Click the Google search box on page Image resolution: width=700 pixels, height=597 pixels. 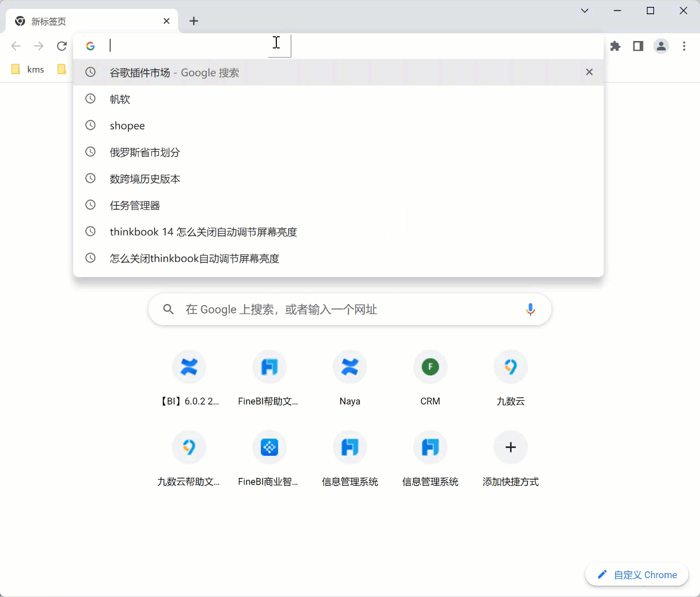pos(350,310)
